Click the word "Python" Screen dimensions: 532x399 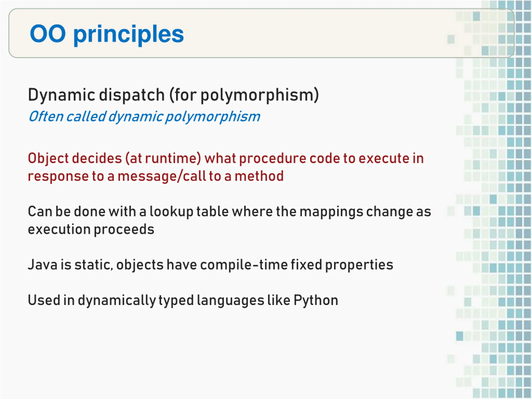pyautogui.click(x=316, y=301)
